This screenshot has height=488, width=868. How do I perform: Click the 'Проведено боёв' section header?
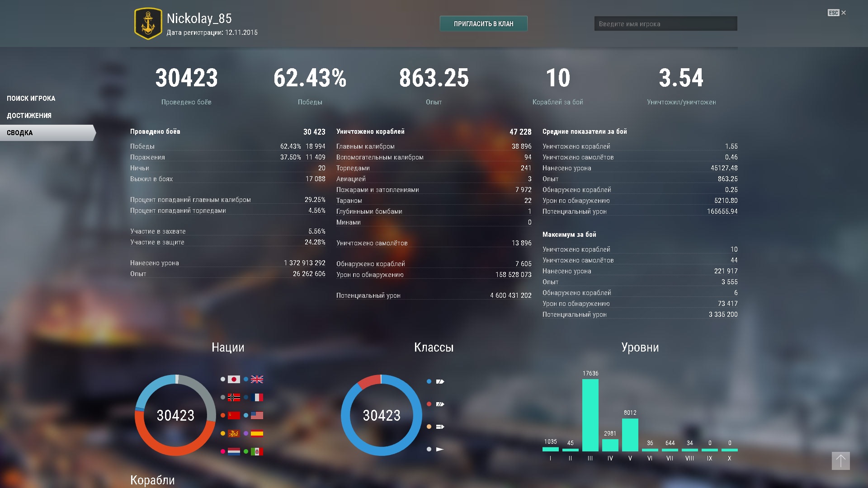point(155,131)
